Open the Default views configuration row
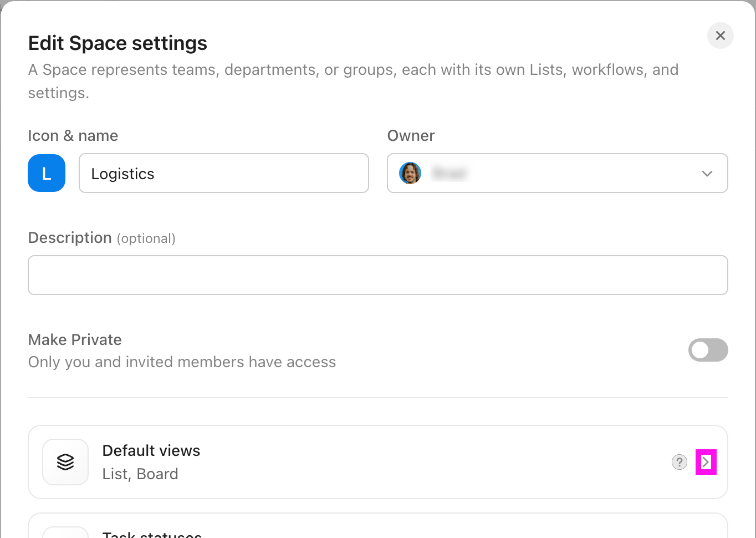756x538 pixels. (379, 462)
